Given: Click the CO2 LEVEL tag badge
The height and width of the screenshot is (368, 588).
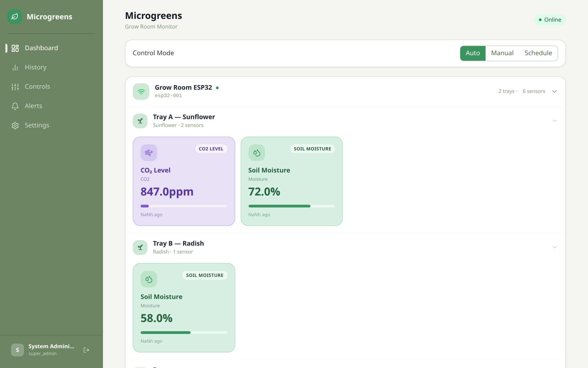Looking at the screenshot, I should [211, 149].
